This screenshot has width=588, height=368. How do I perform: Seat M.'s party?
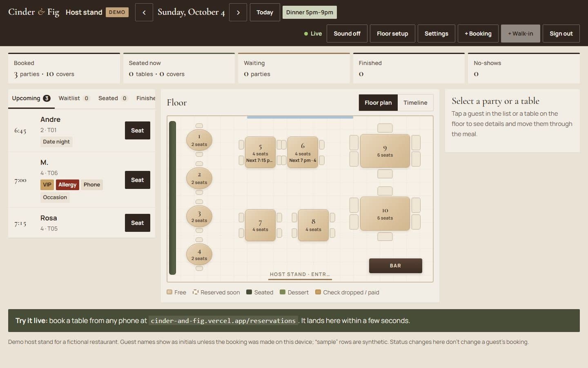138,180
